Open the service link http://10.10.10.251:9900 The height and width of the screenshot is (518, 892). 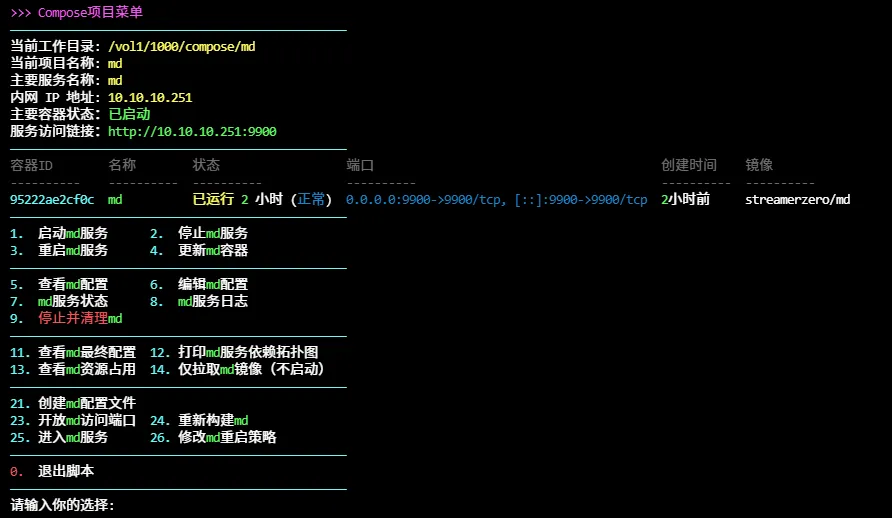coord(192,131)
